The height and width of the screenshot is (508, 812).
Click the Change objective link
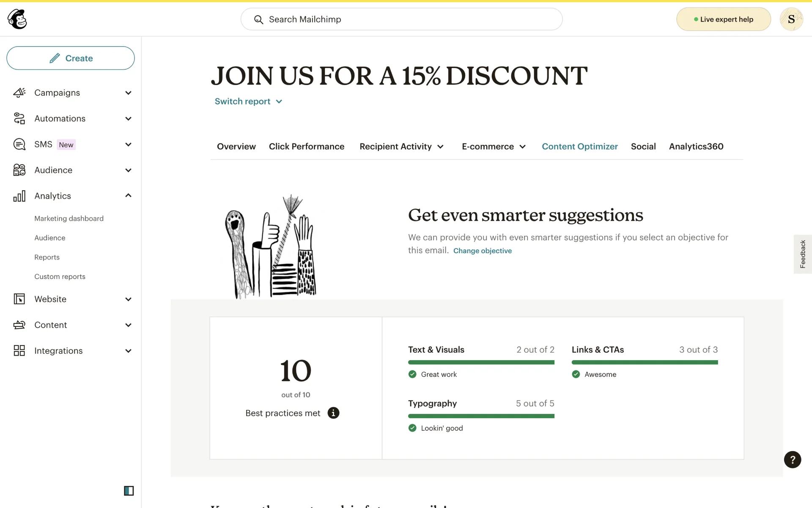tap(482, 251)
